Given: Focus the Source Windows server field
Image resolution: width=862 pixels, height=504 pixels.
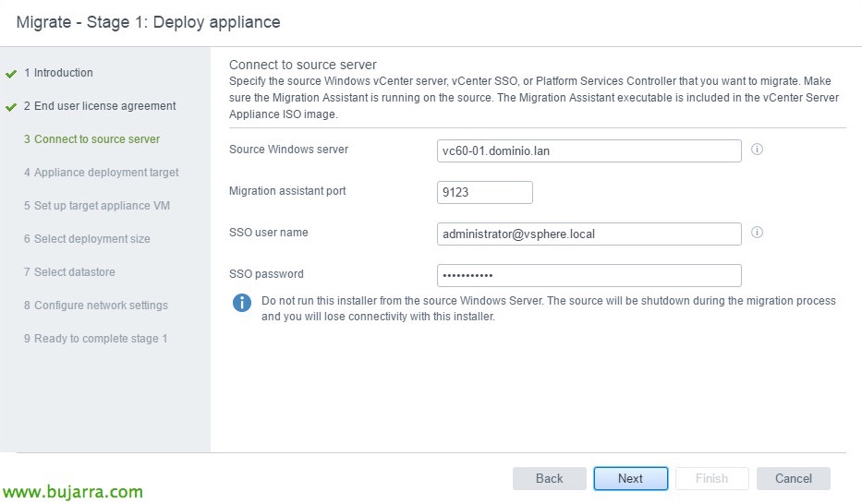Looking at the screenshot, I should click(x=589, y=150).
